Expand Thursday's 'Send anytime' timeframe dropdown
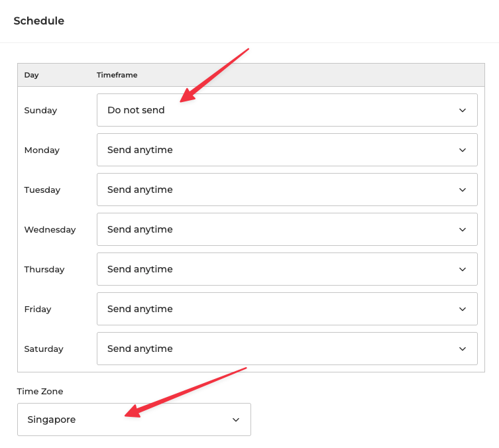This screenshot has height=448, width=499. 286,269
